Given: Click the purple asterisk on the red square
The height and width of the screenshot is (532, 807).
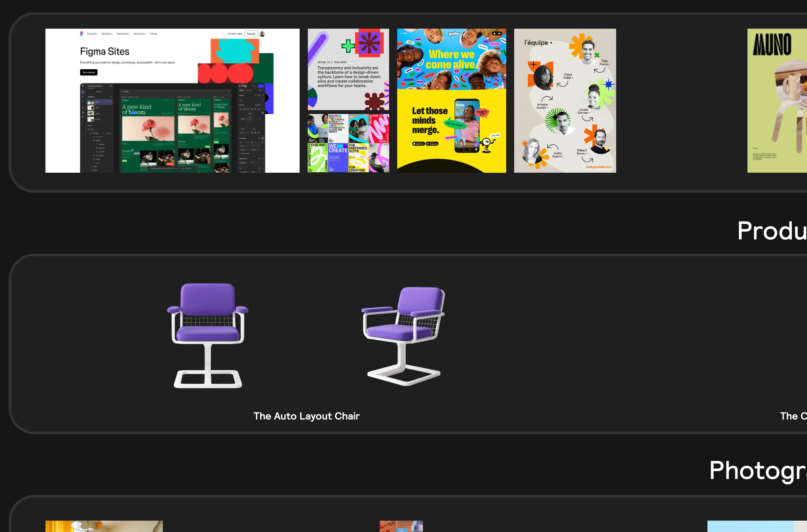Looking at the screenshot, I should tap(369, 43).
